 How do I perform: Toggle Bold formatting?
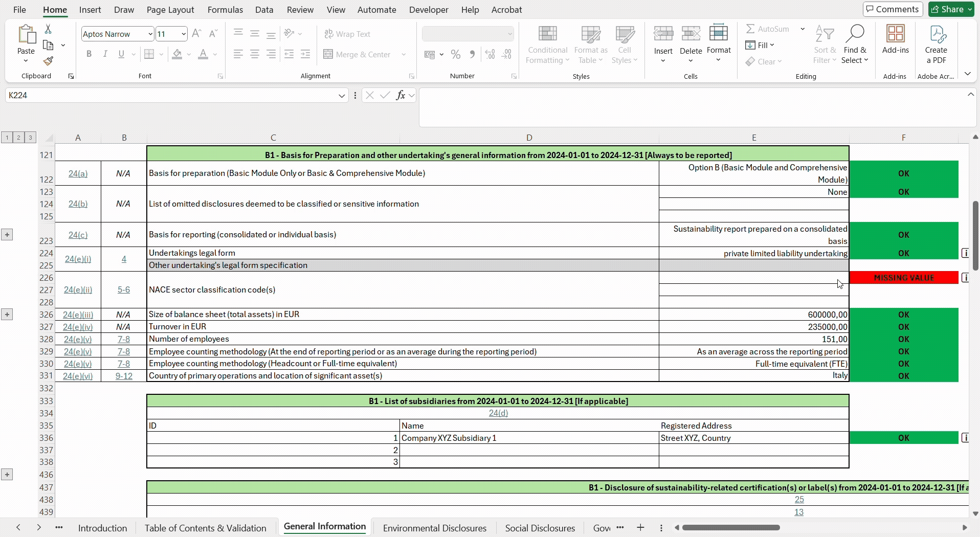pyautogui.click(x=89, y=54)
